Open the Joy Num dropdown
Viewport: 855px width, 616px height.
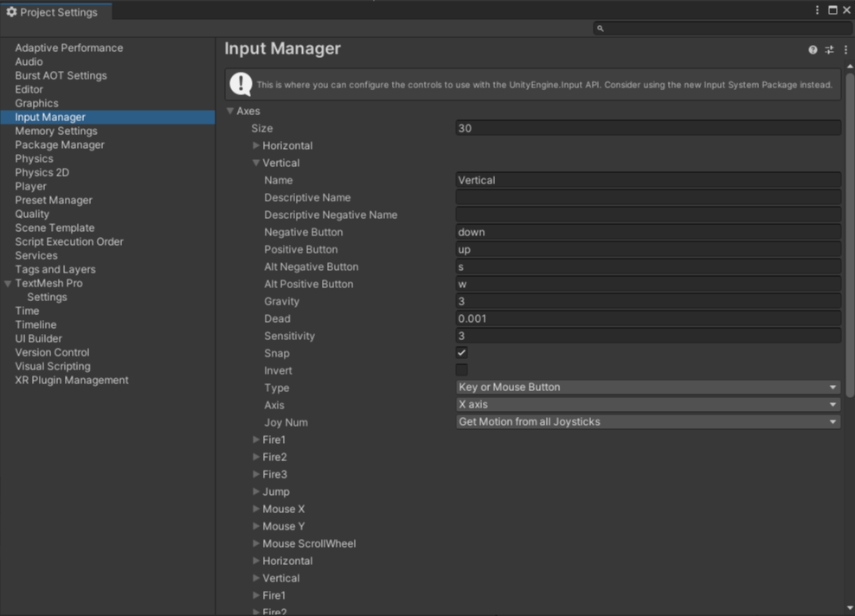click(x=648, y=422)
